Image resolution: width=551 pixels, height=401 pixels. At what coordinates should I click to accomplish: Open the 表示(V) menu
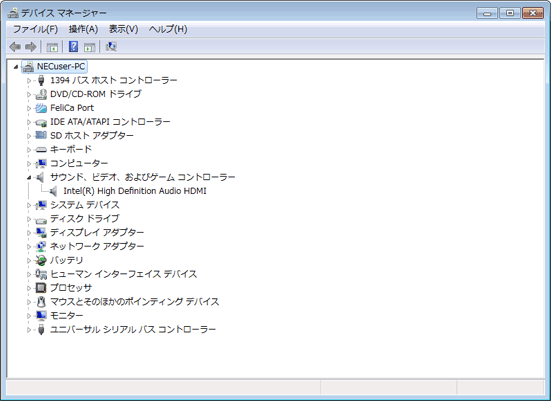123,29
